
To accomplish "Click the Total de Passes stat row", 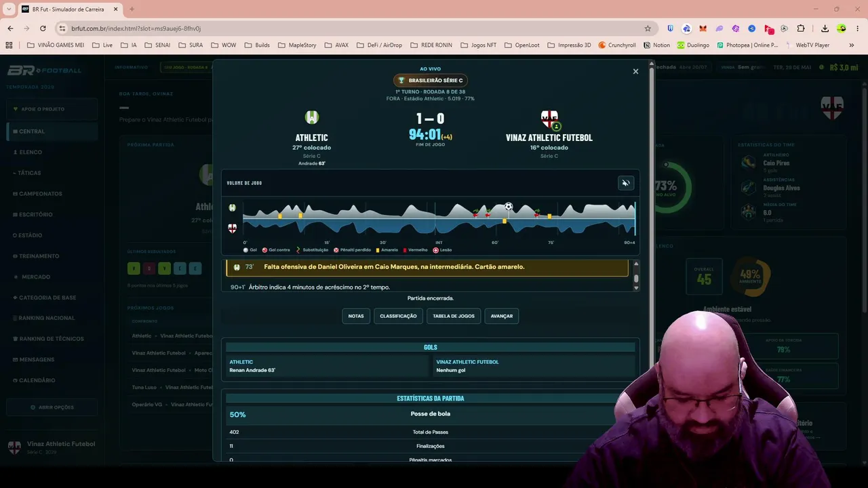I will pos(430,432).
